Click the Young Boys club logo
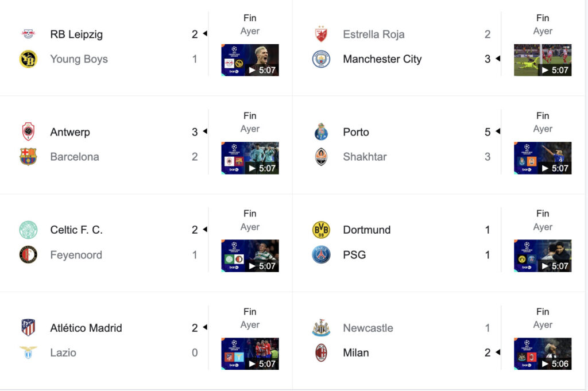This screenshot has height=391, width=588. click(28, 59)
